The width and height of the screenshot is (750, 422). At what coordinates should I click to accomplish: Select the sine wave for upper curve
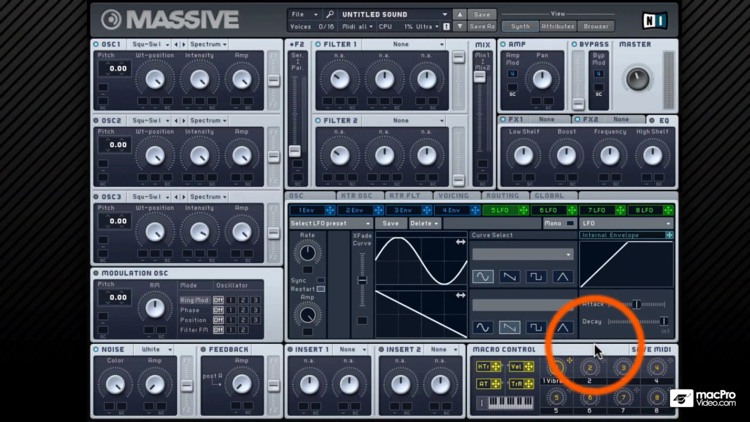point(483,277)
